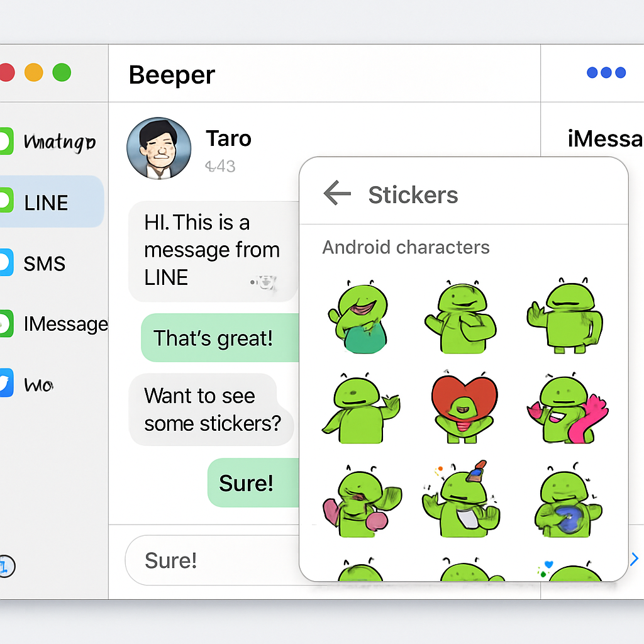Click the Stickers panel title
The image size is (644, 644).
(413, 195)
